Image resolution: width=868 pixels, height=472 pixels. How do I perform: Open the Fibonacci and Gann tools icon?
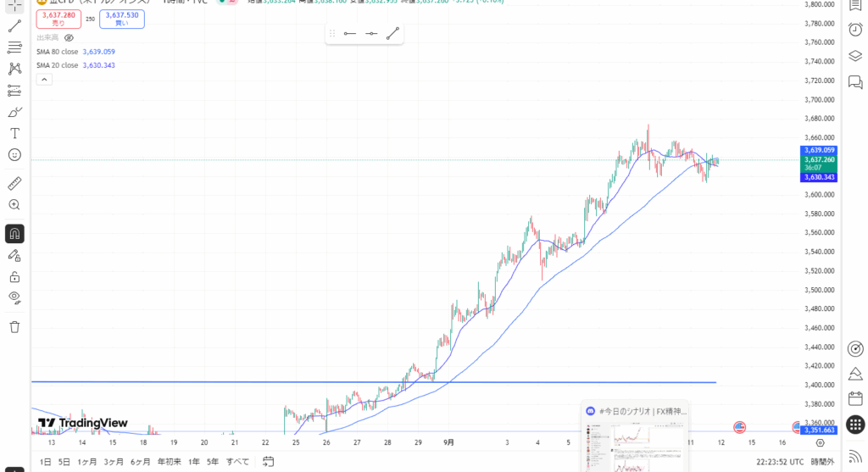click(14, 47)
